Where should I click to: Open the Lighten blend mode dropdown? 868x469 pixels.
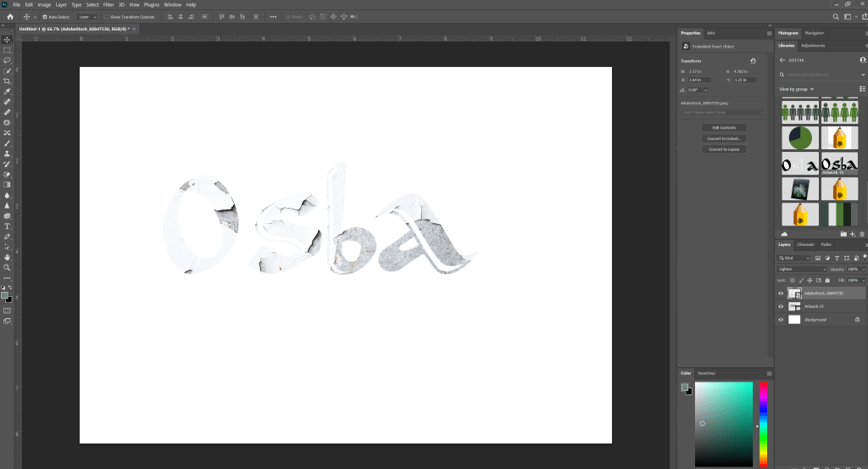click(x=802, y=269)
